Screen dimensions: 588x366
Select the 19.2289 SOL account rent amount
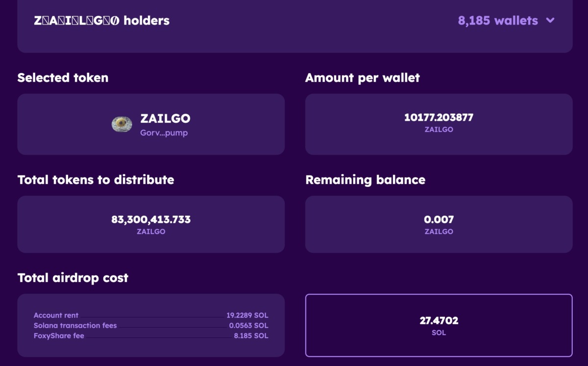click(247, 315)
